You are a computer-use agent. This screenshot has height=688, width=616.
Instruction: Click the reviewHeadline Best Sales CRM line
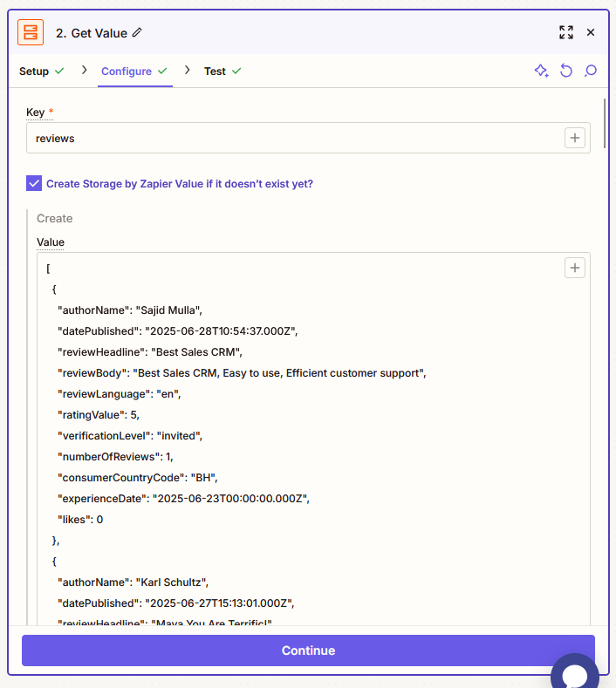150,352
